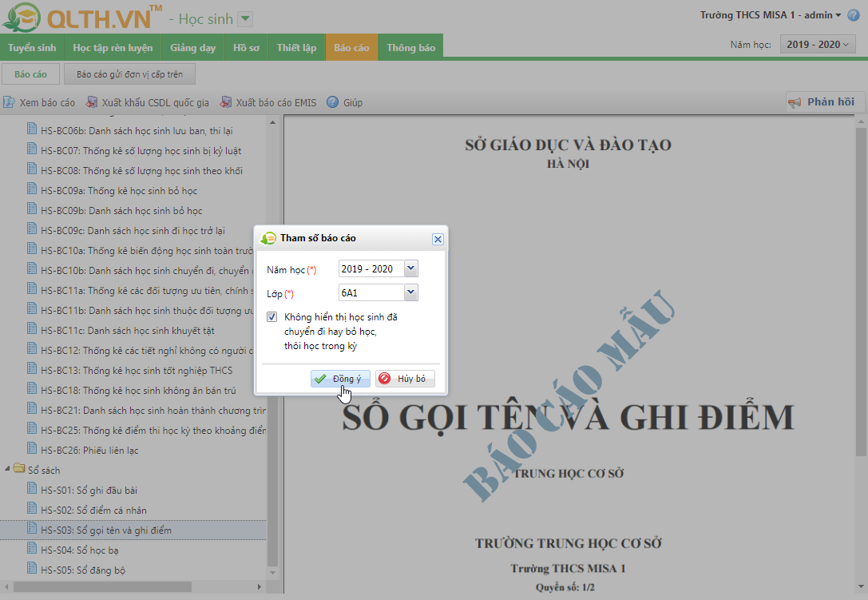Open the Năm học 2019 - 2020 top selector

(x=817, y=44)
